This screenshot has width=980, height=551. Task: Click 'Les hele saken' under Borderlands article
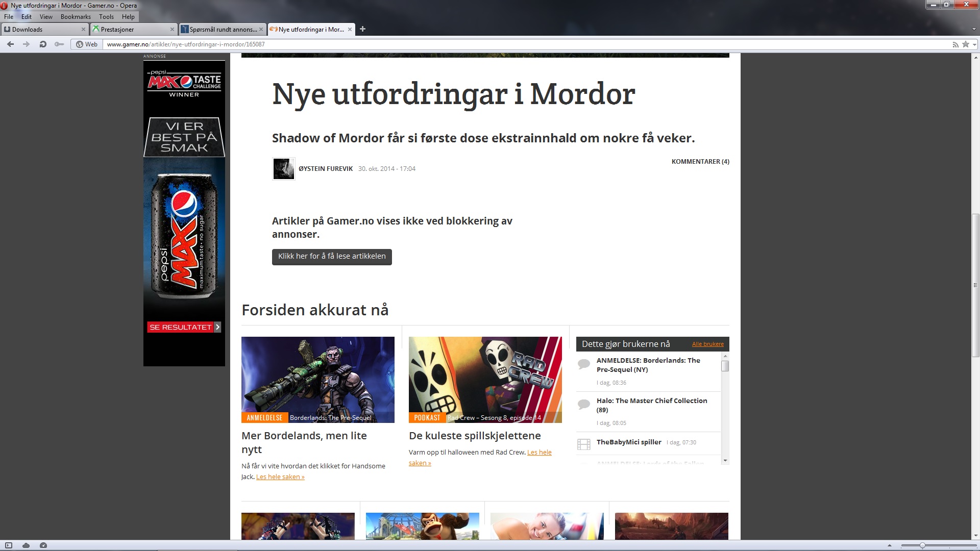tap(280, 477)
